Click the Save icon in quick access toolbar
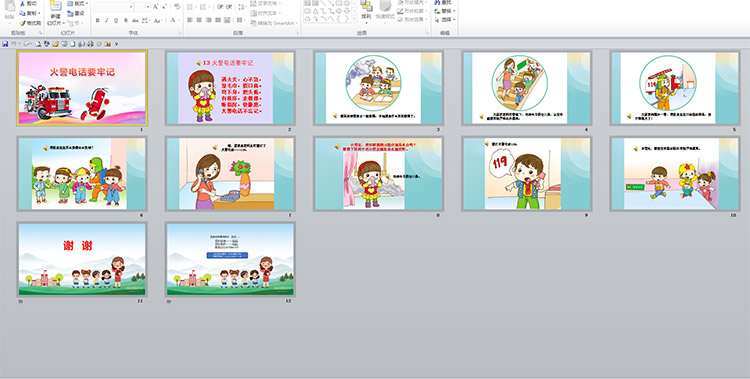 coord(5,44)
